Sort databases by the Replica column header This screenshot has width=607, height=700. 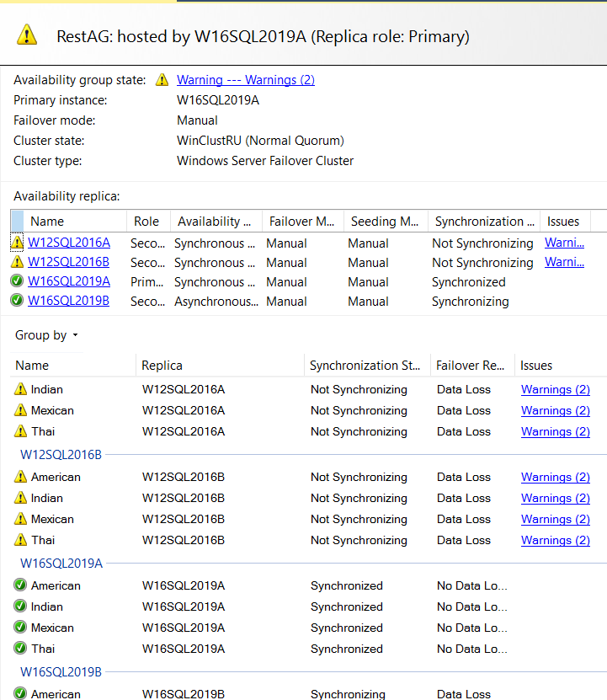162,366
